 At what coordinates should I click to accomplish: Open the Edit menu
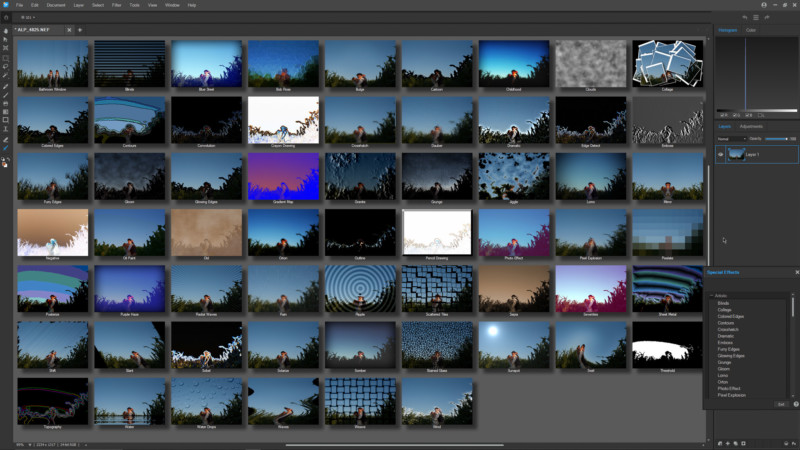click(x=35, y=5)
